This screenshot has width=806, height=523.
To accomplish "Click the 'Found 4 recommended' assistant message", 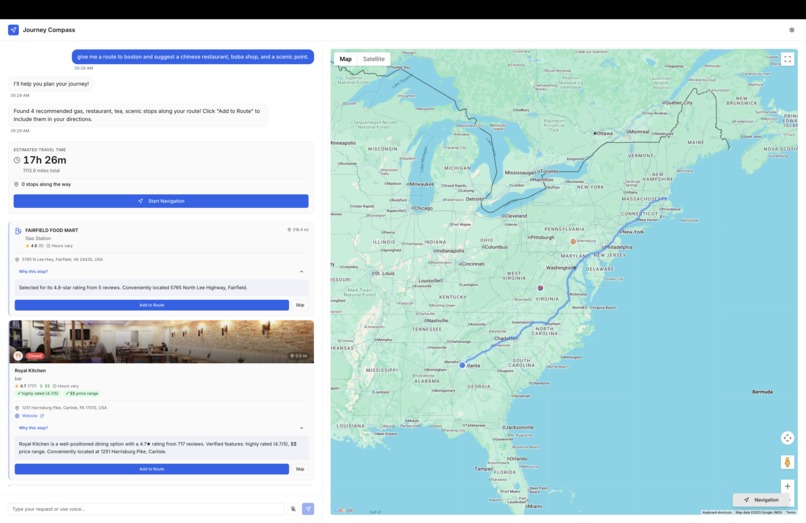I will pyautogui.click(x=138, y=115).
